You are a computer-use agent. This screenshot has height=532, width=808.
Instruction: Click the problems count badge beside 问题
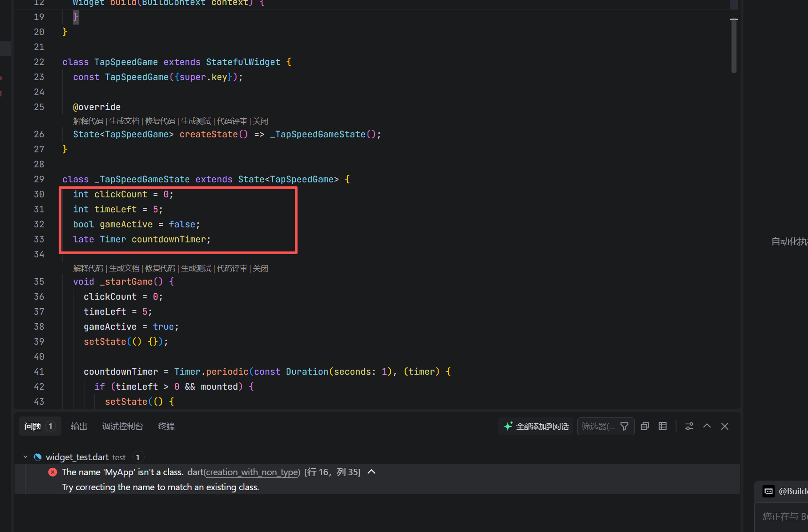(50, 427)
